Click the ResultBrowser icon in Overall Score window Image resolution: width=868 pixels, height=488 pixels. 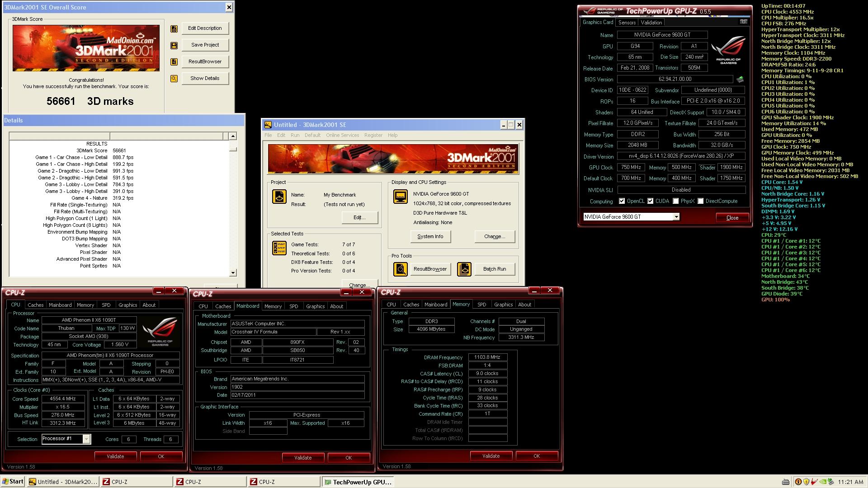tap(174, 62)
